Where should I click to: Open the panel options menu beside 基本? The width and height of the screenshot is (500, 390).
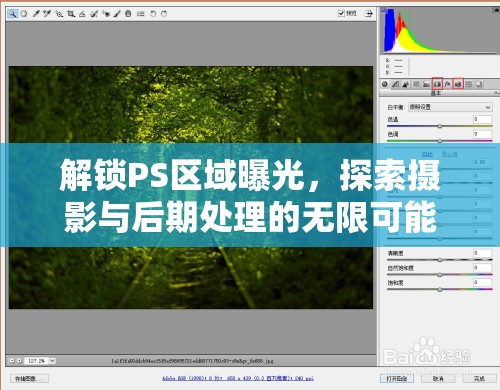(x=496, y=93)
